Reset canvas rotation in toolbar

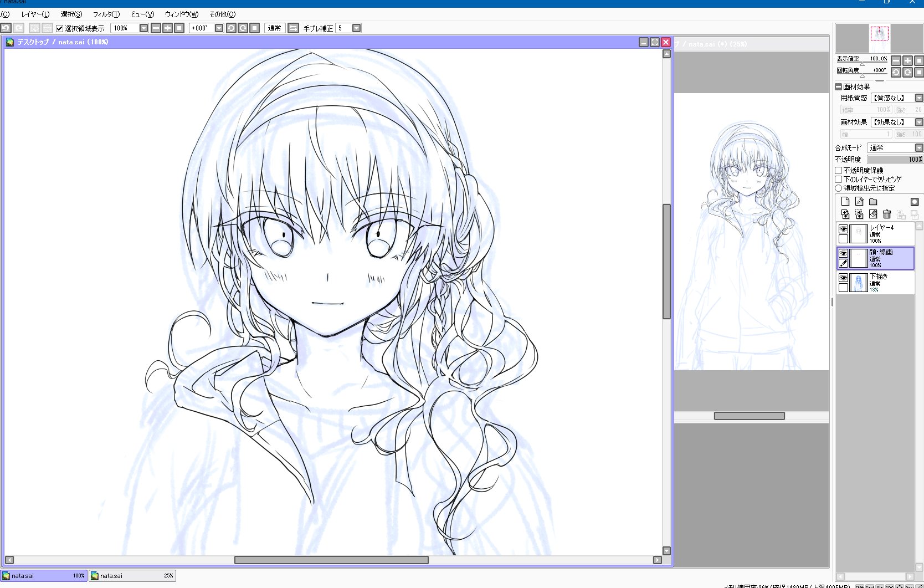coord(254,28)
